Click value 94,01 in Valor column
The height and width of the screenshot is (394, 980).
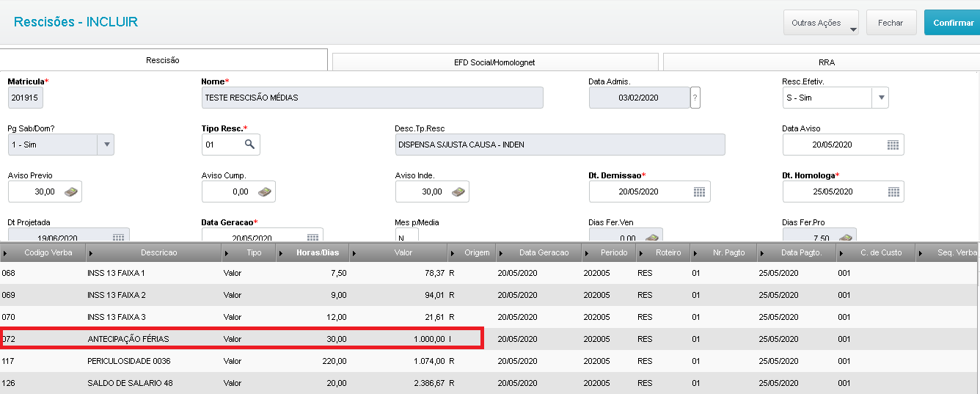434,295
